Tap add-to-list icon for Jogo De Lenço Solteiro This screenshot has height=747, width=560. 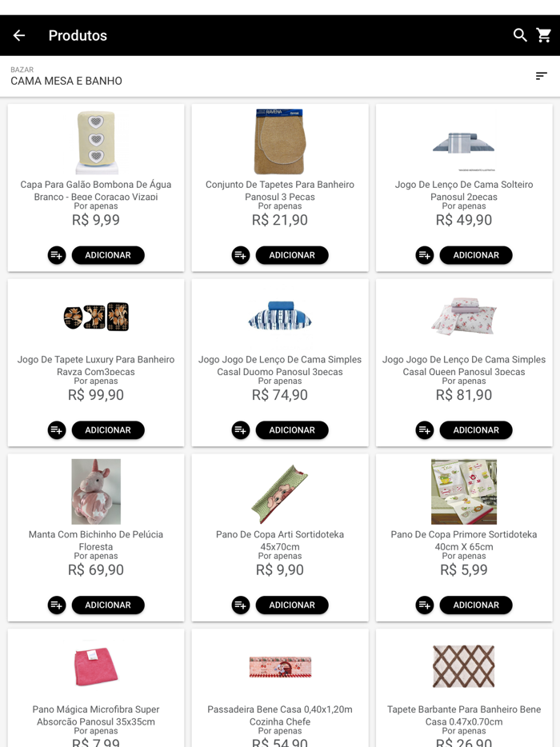pyautogui.click(x=424, y=254)
